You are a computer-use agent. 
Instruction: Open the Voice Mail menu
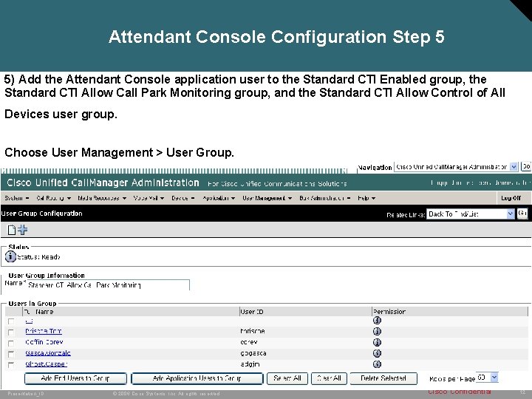pos(149,198)
